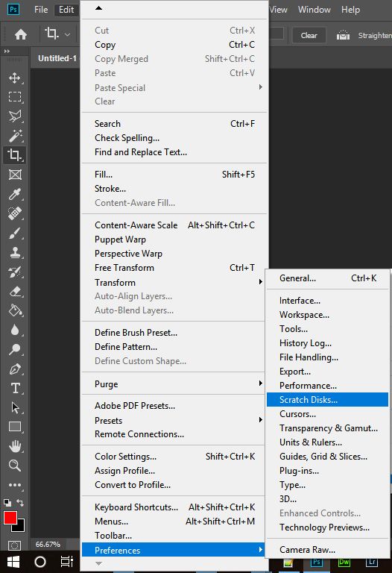392x573 pixels.
Task: Open the Window menu
Action: coord(314,10)
